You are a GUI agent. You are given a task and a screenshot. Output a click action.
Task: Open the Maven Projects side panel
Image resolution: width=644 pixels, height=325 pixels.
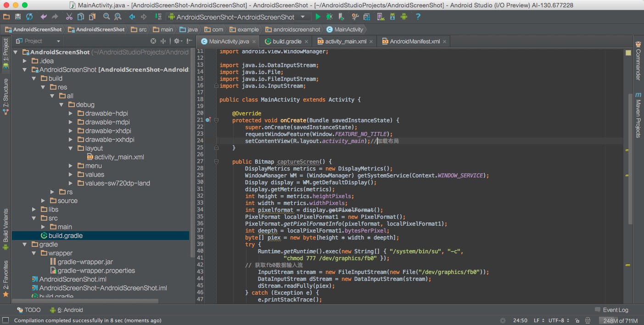tap(638, 115)
